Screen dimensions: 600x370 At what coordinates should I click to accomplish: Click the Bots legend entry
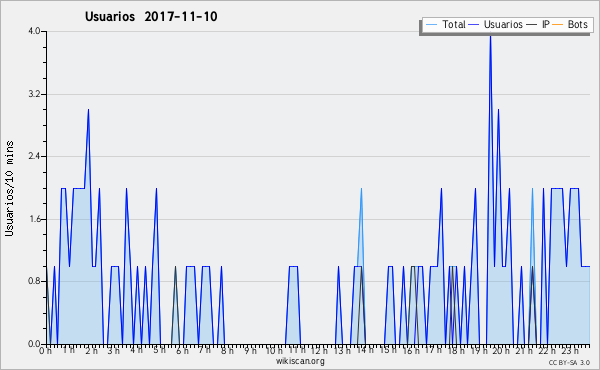point(570,24)
